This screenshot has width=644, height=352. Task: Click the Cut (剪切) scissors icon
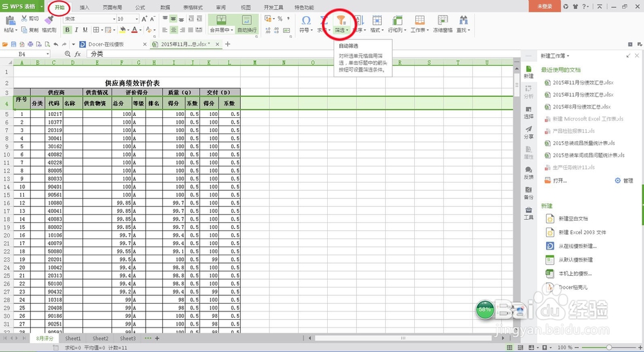pyautogui.click(x=24, y=19)
